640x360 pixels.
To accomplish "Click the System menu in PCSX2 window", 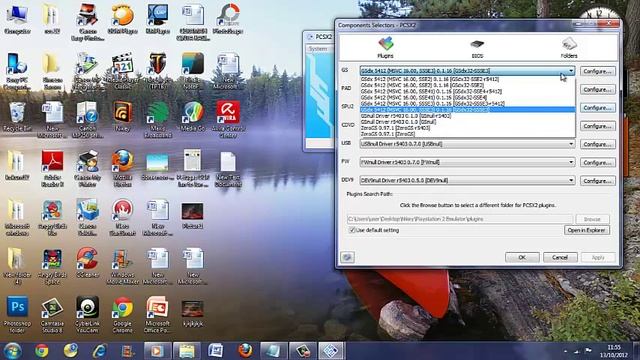I will 318,49.
